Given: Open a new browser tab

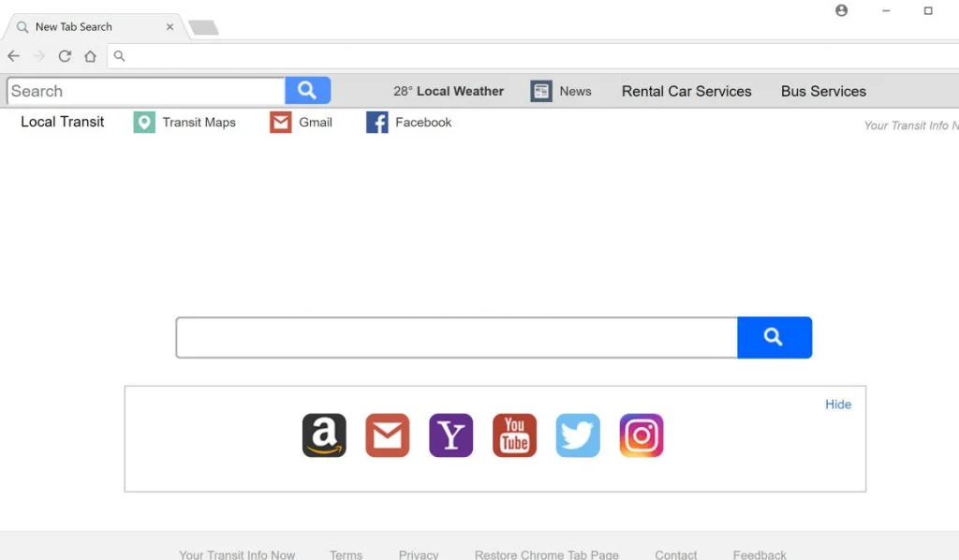Looking at the screenshot, I should pyautogui.click(x=203, y=27).
